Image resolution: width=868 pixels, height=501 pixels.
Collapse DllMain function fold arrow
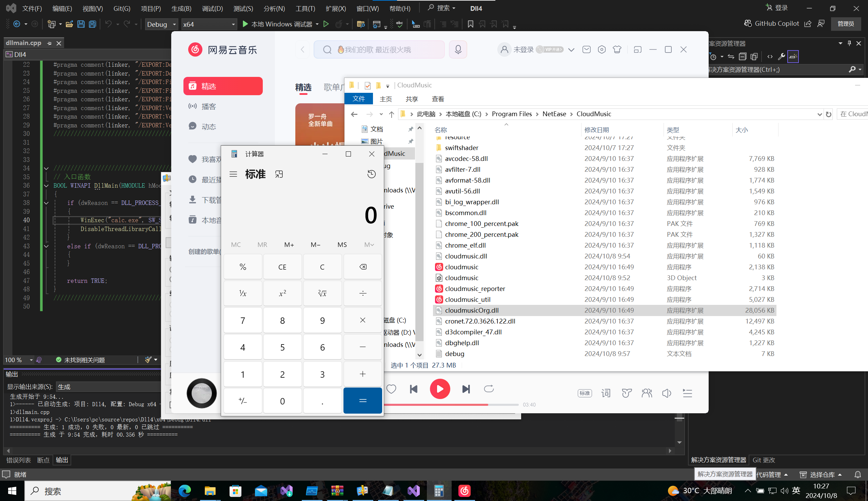(x=46, y=186)
